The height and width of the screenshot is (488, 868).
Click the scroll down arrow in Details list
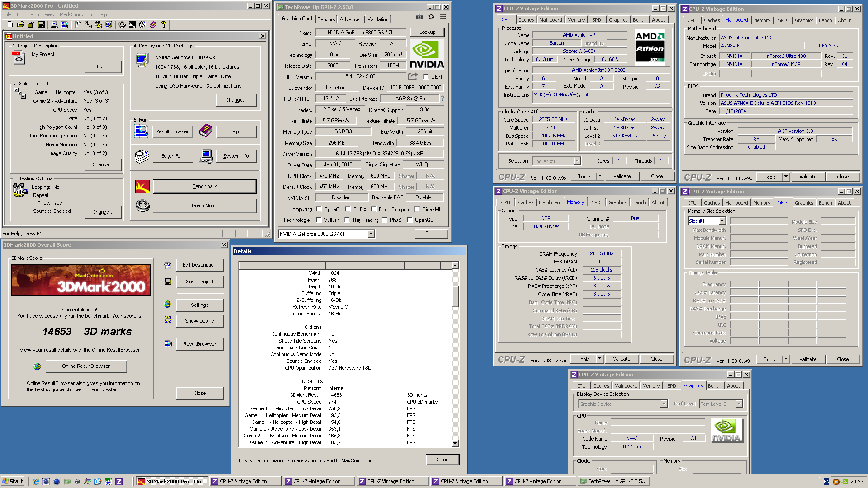[x=455, y=443]
